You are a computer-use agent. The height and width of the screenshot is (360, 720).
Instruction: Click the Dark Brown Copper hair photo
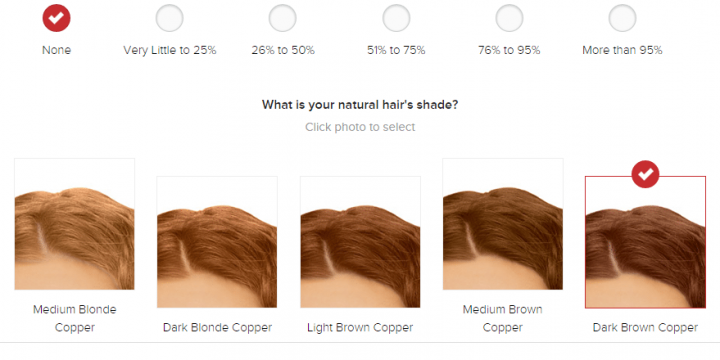645,242
